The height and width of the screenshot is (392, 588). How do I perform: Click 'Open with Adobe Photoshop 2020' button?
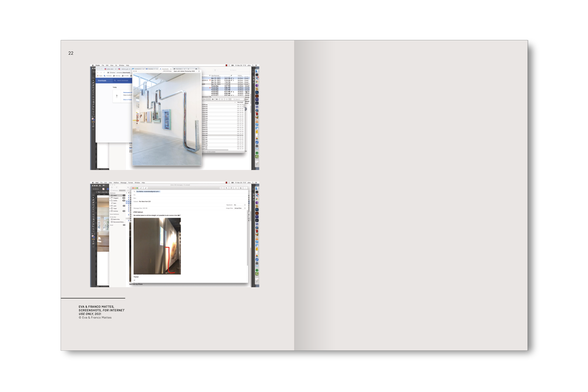coord(184,71)
